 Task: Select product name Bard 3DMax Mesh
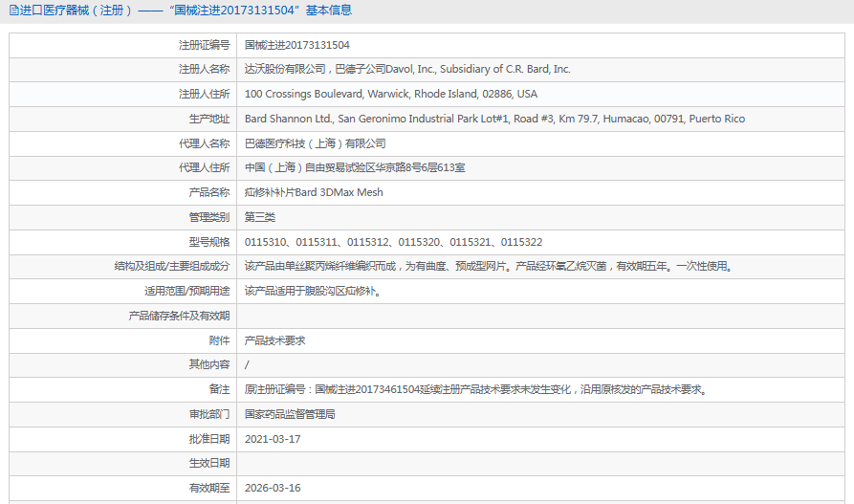pos(314,192)
